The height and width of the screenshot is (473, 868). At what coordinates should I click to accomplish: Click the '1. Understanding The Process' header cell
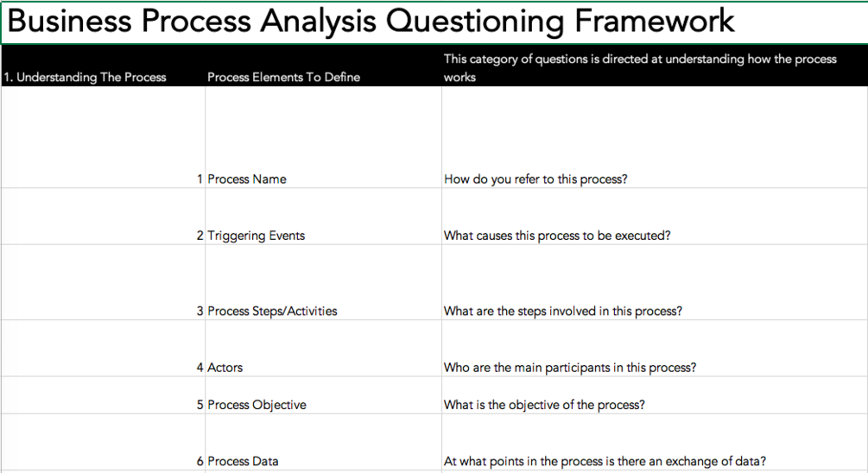point(85,77)
